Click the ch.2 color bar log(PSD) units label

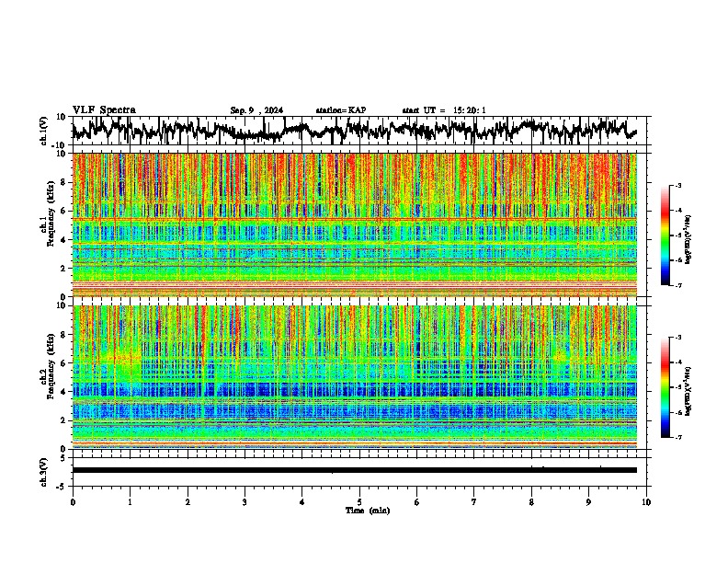688,391
